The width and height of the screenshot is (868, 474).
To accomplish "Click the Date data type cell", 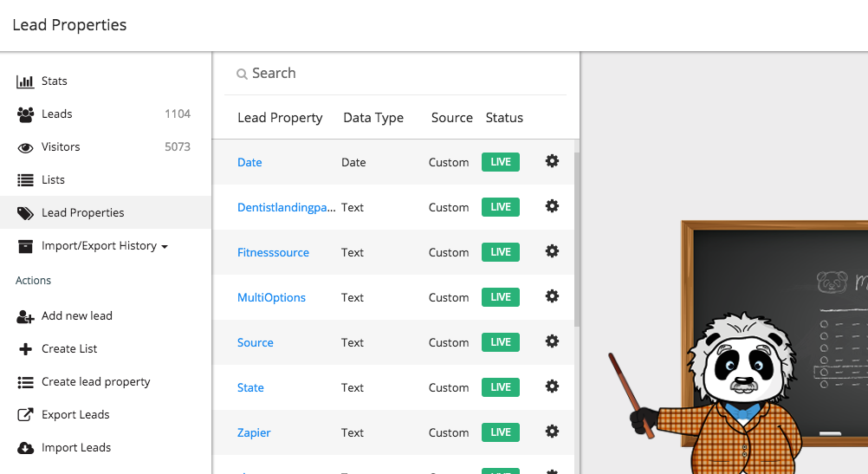I will click(x=353, y=162).
